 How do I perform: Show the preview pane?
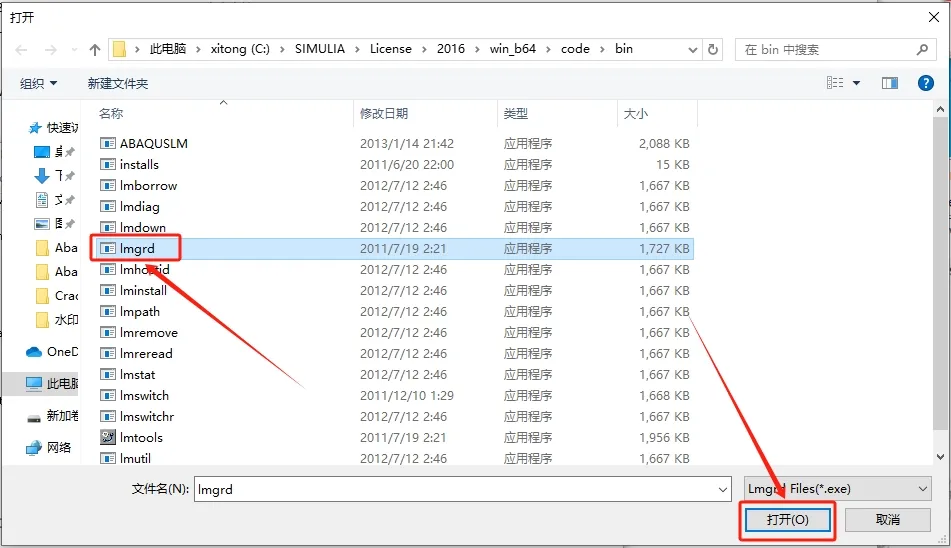[x=890, y=83]
